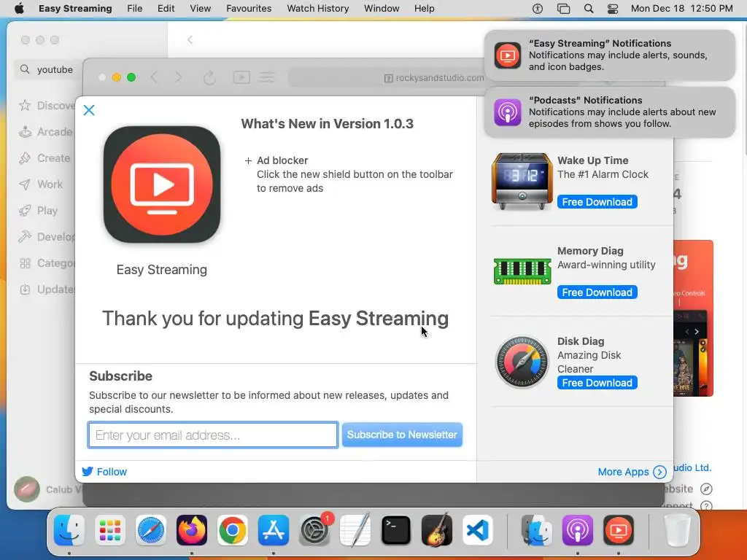Click the App Store account avatar
This screenshot has width=747, height=560.
pyautogui.click(x=27, y=489)
